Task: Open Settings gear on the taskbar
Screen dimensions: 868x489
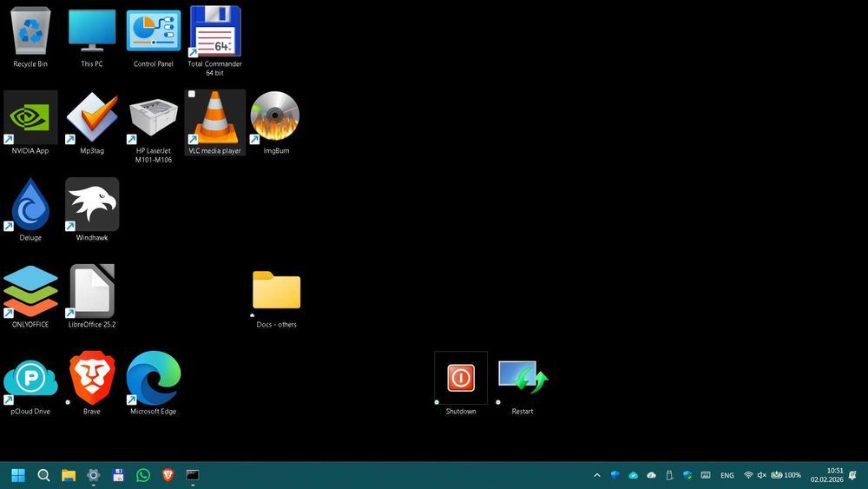Action: pos(93,475)
